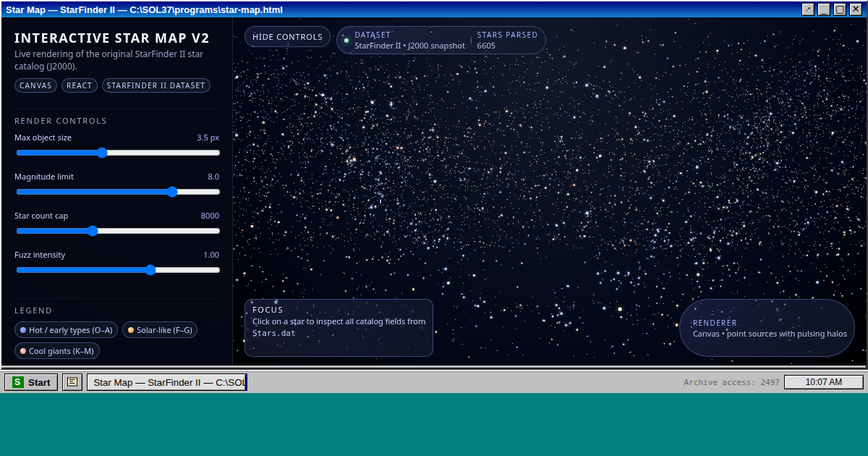
Task: Click the green S Start logo
Action: pyautogui.click(x=18, y=382)
